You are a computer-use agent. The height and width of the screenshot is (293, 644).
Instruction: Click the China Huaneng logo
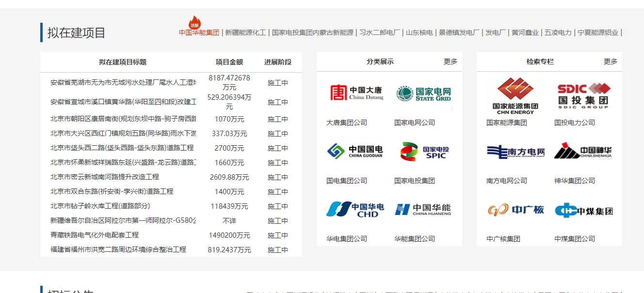pos(423,209)
